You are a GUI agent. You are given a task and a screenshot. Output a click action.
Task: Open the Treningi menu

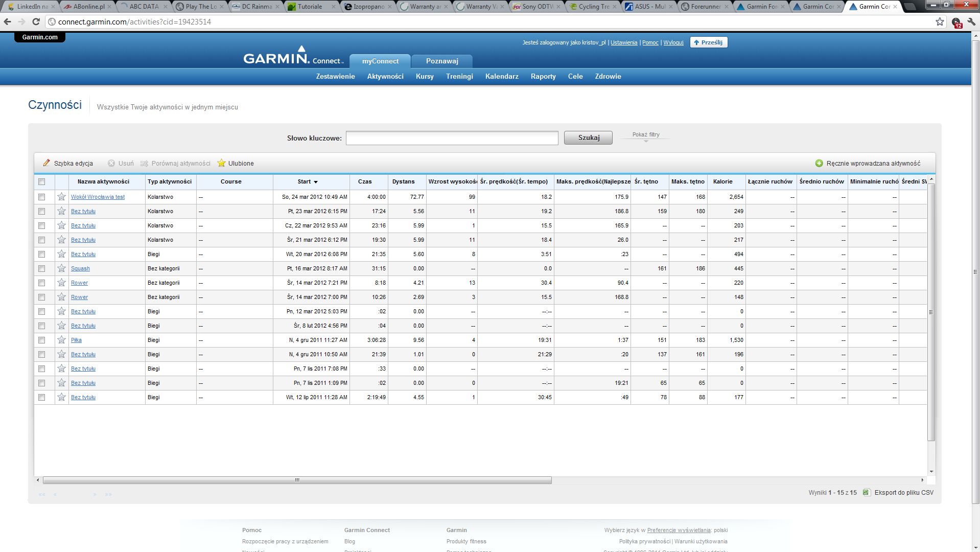[459, 76]
